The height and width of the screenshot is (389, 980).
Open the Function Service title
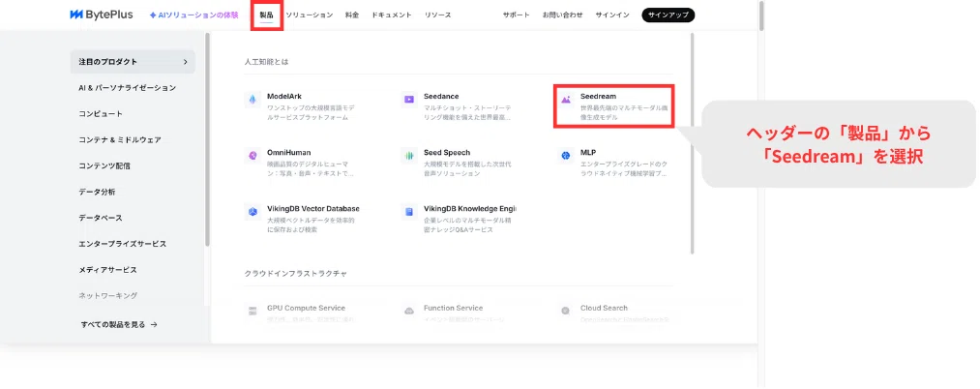(x=453, y=309)
